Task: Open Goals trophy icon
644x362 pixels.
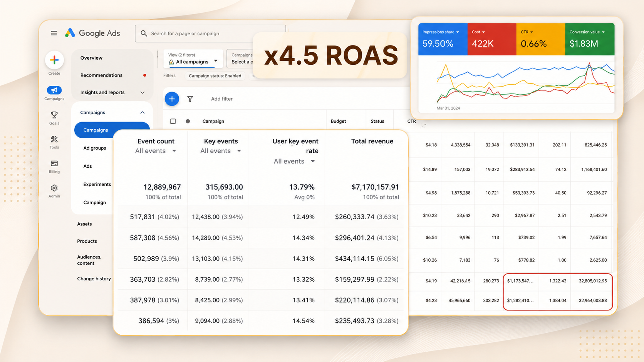Action: 54,115
